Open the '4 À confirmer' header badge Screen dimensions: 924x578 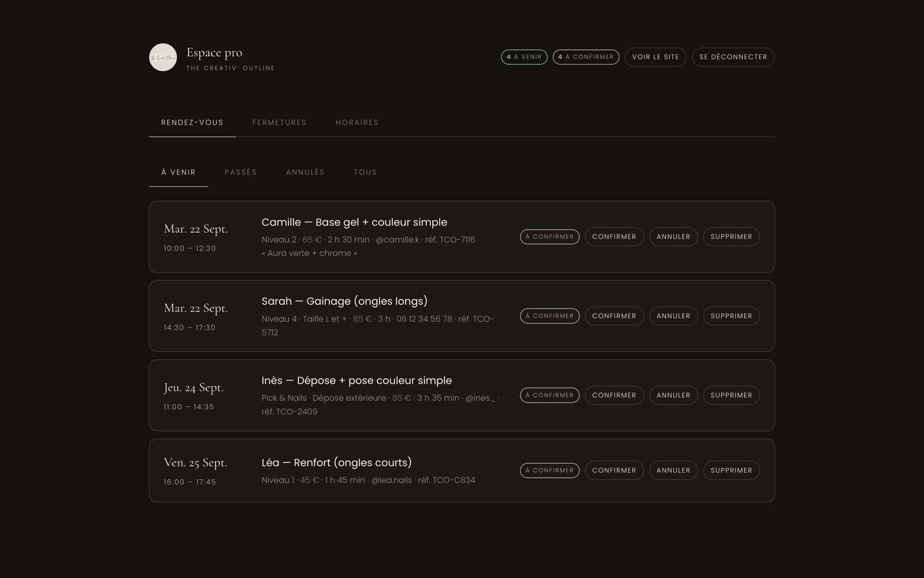[586, 57]
